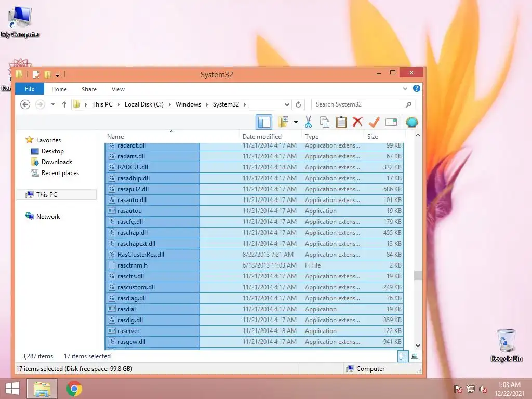The height and width of the screenshot is (399, 532).
Task: Select the rasctrnm.h file
Action: click(x=254, y=265)
